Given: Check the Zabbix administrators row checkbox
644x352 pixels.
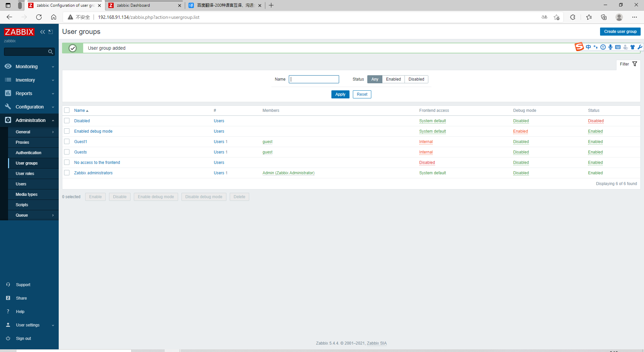Looking at the screenshot, I should pos(67,173).
